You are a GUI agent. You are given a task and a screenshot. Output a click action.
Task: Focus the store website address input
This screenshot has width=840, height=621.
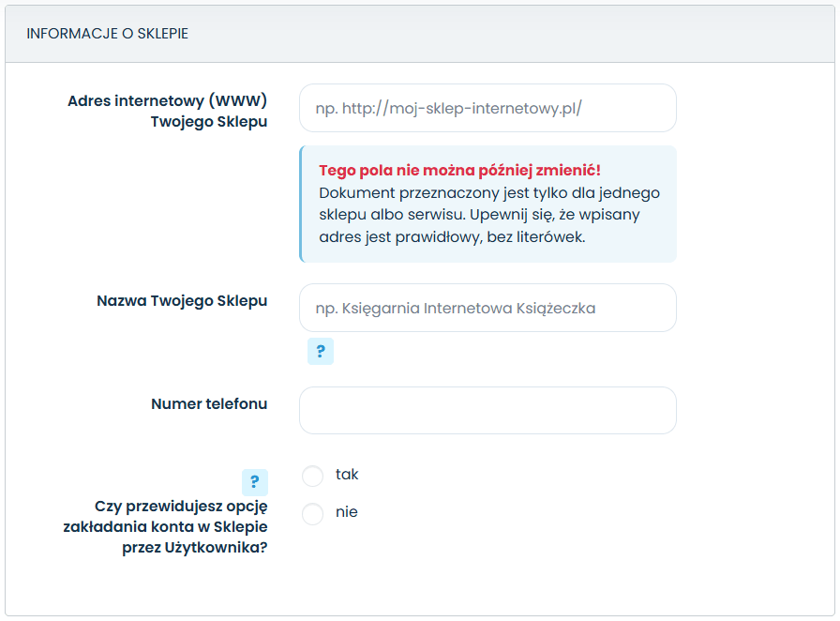click(487, 108)
